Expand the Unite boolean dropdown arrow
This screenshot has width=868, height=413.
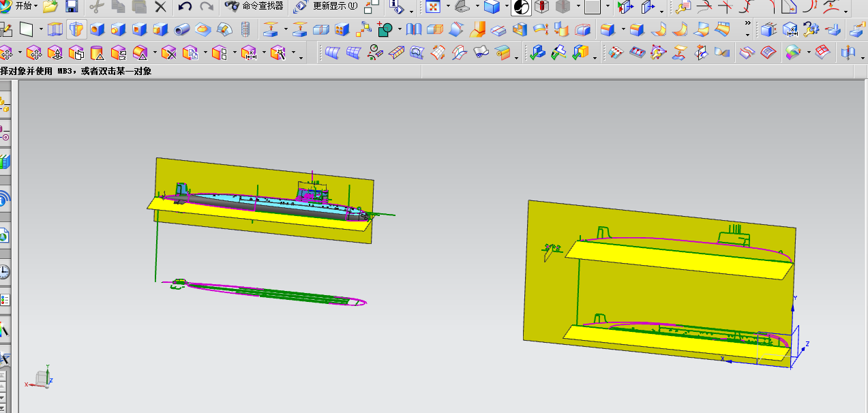coord(399,30)
